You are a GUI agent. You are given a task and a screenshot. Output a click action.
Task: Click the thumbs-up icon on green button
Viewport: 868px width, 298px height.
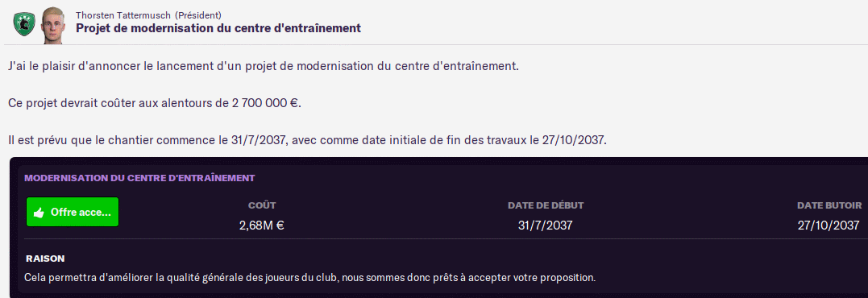39,213
